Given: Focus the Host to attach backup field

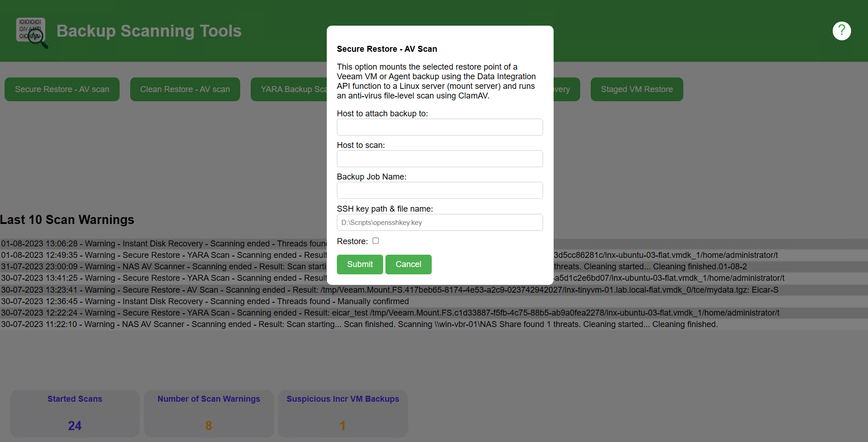Looking at the screenshot, I should pyautogui.click(x=440, y=127).
